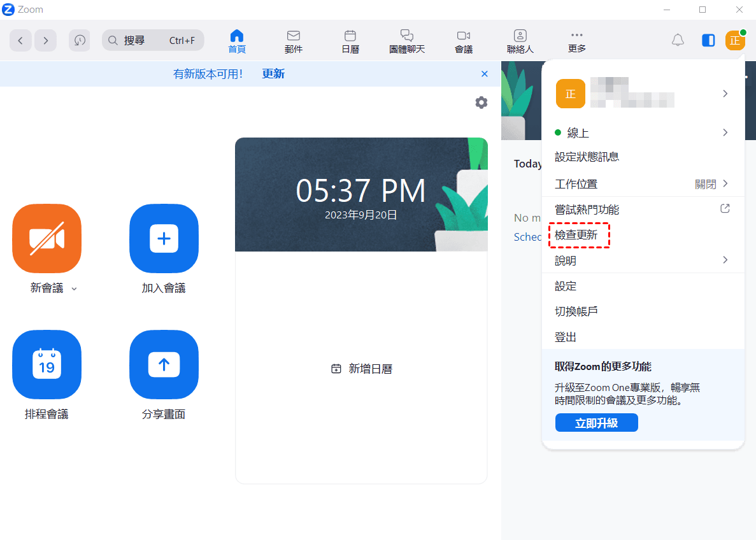
Task: Go back using the left arrow button
Action: point(21,41)
